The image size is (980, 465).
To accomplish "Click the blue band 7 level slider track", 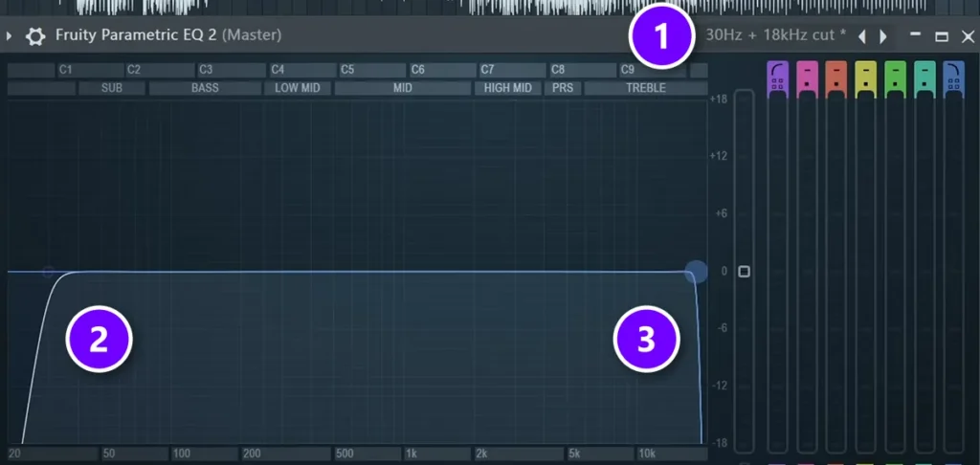I will pyautogui.click(x=954, y=272).
